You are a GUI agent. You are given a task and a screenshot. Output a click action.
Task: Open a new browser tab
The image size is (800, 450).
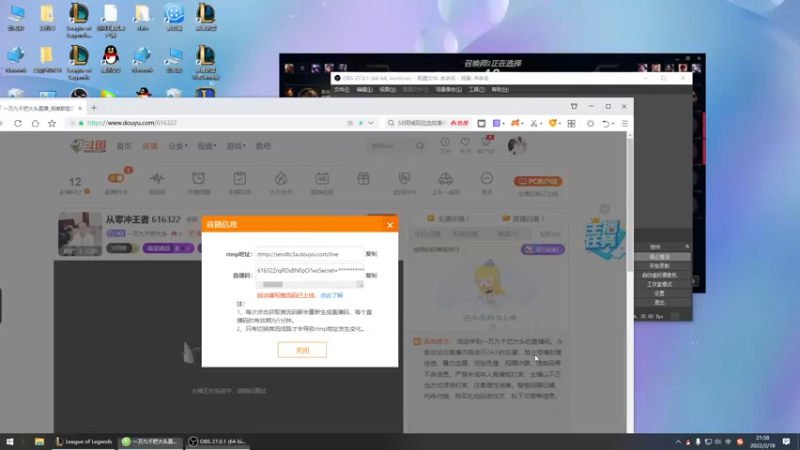[94, 108]
